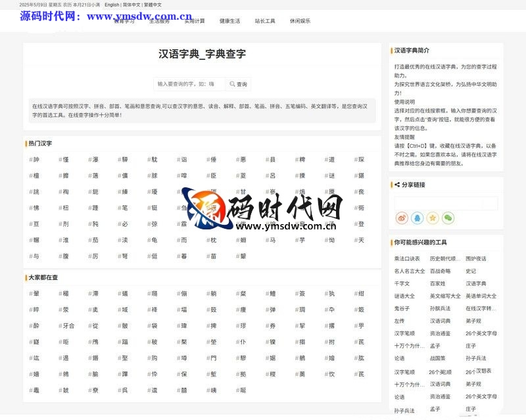Share page via Weibo icon
Screen dimensions: 526x420
pos(402,218)
